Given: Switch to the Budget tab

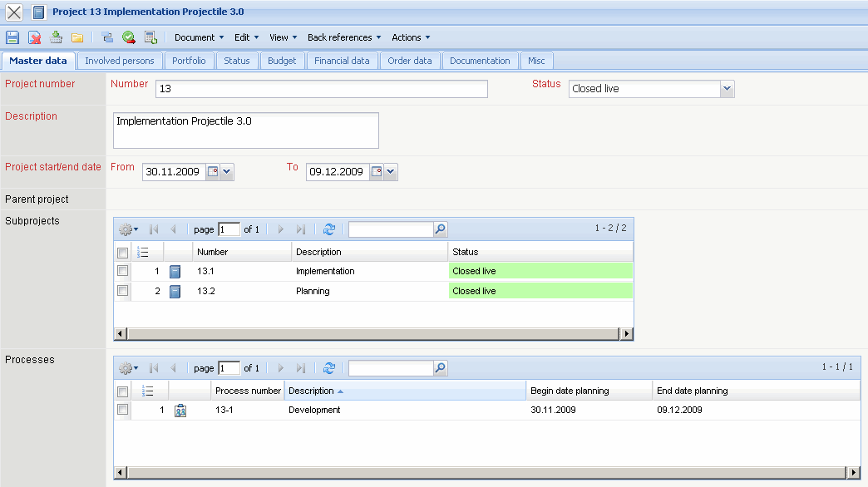Looking at the screenshot, I should (282, 60).
